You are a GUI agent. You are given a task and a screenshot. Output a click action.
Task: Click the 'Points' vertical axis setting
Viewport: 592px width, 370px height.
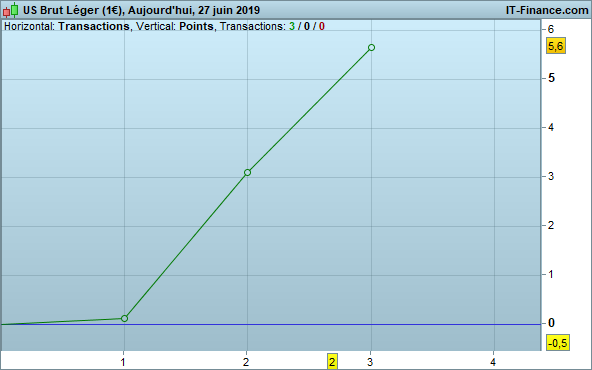click(x=196, y=26)
